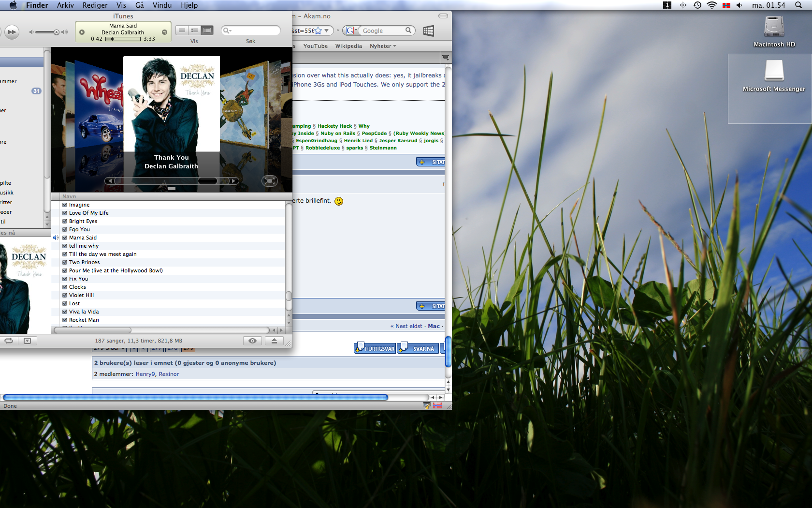Screen dimensions: 812x508
Task: Switch iTunes to grouped album view
Action: [x=194, y=30]
